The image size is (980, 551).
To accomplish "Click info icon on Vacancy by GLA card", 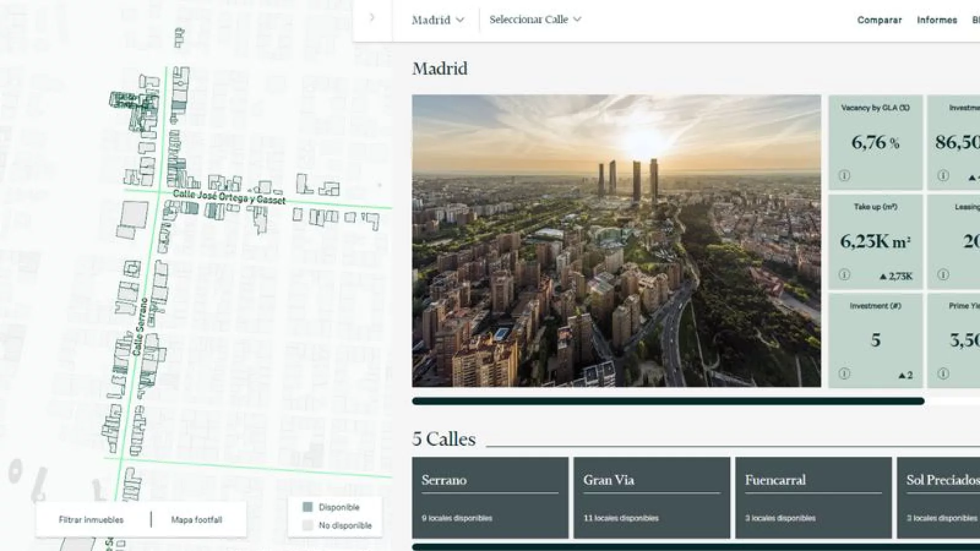I will click(x=844, y=176).
